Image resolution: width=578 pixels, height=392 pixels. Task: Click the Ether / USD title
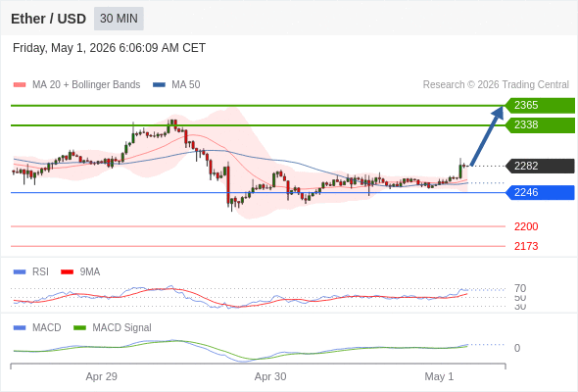coord(48,19)
